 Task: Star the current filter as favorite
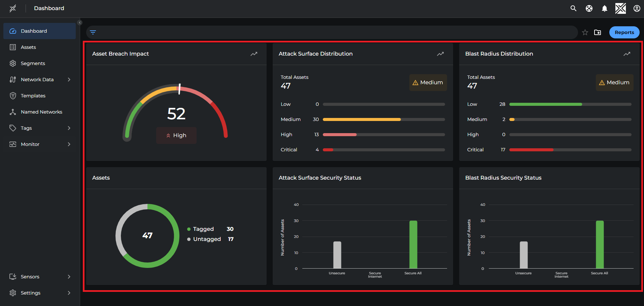coord(585,32)
